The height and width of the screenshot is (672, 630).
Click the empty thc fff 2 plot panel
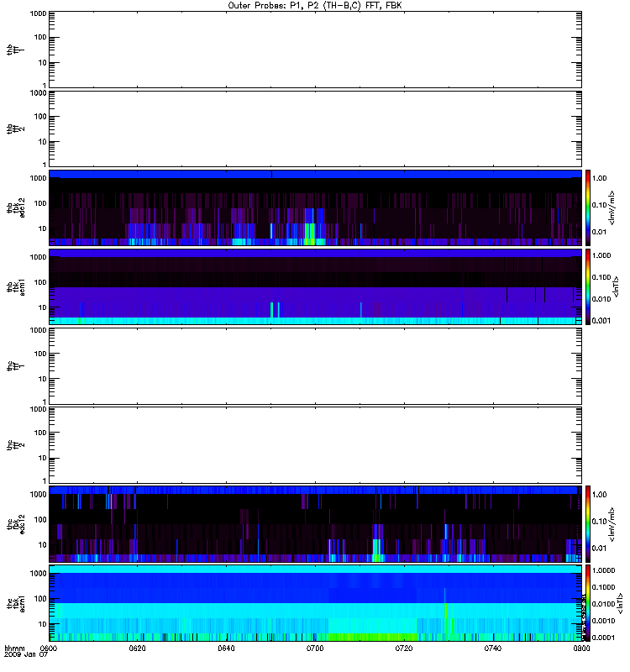pyautogui.click(x=316, y=445)
